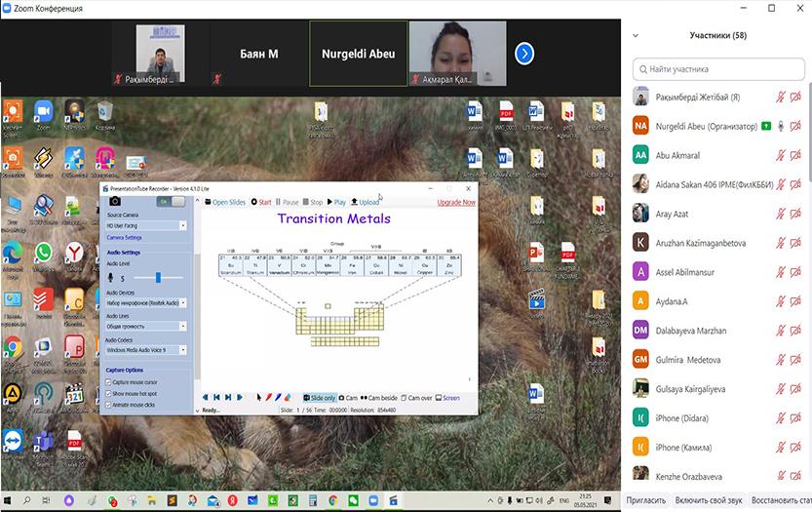The image size is (812, 512).
Task: Click the camera snapshot icon in the recorder
Action: (115, 201)
